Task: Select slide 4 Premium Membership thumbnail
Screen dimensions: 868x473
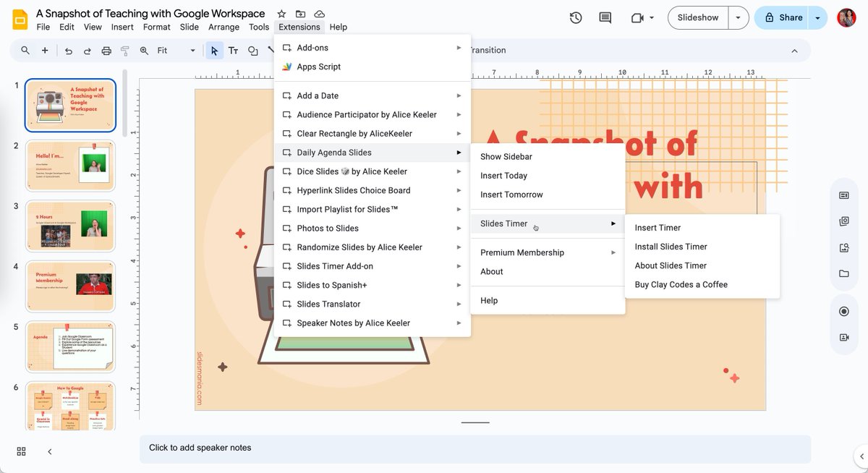Action: point(70,286)
